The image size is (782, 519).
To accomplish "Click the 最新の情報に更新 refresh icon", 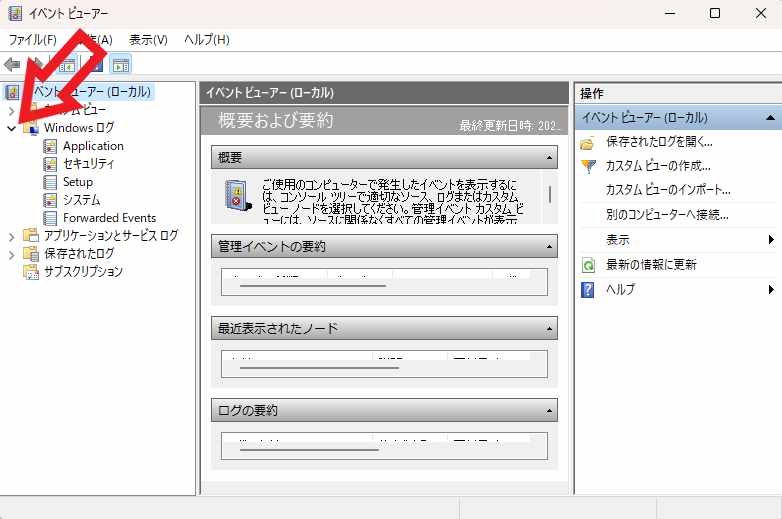I will (x=588, y=265).
